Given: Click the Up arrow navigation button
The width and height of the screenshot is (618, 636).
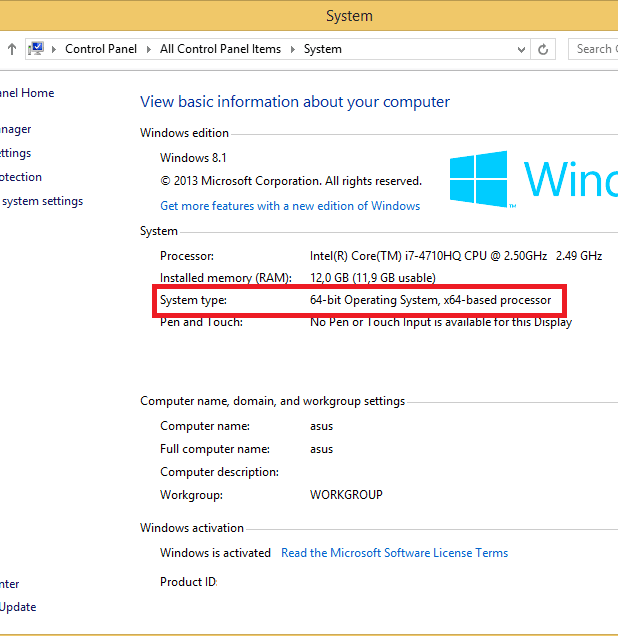Looking at the screenshot, I should [11, 49].
